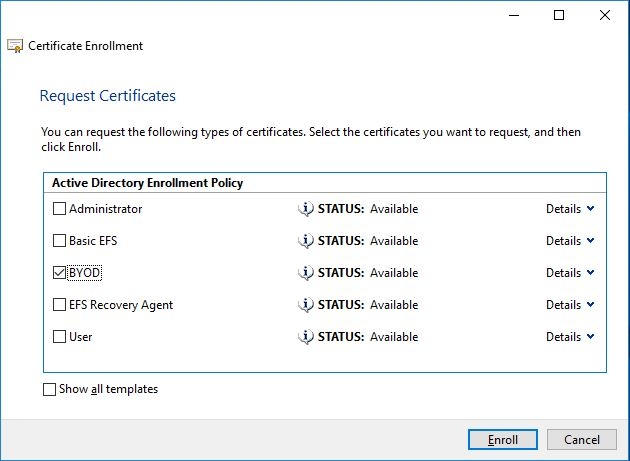The image size is (630, 461).
Task: Select the EFS Recovery Agent checkbox
Action: [x=59, y=305]
